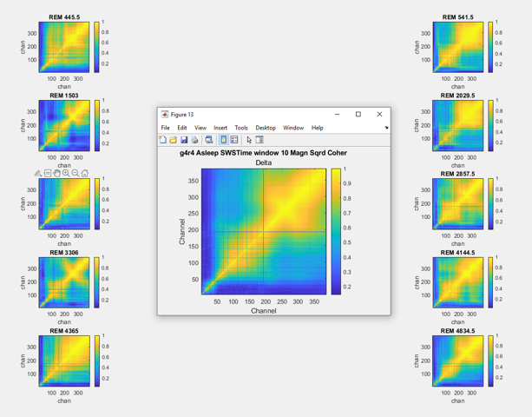Toggle the Insert Colorbar toolbar icon
The width and height of the screenshot is (532, 417).
tap(224, 140)
